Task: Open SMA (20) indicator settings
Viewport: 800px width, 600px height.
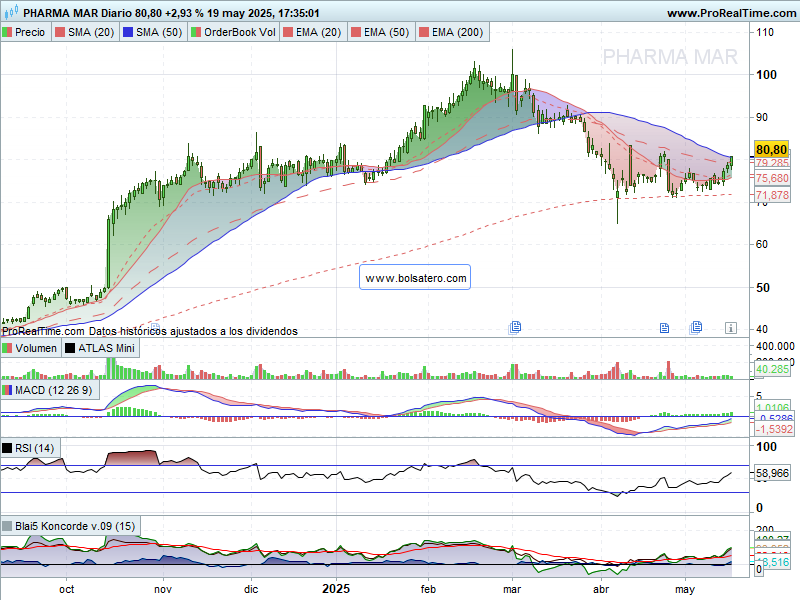Action: coord(85,32)
